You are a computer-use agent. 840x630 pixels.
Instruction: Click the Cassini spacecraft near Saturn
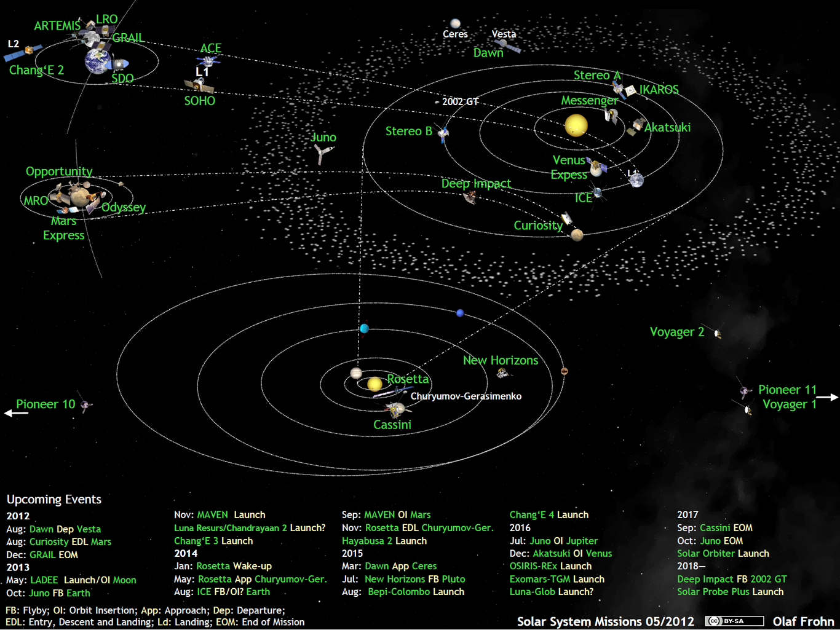(x=395, y=409)
